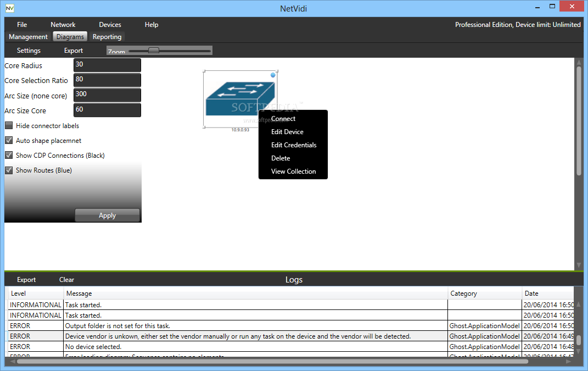
Task: Close the NetVidi window
Action: pyautogui.click(x=572, y=7)
